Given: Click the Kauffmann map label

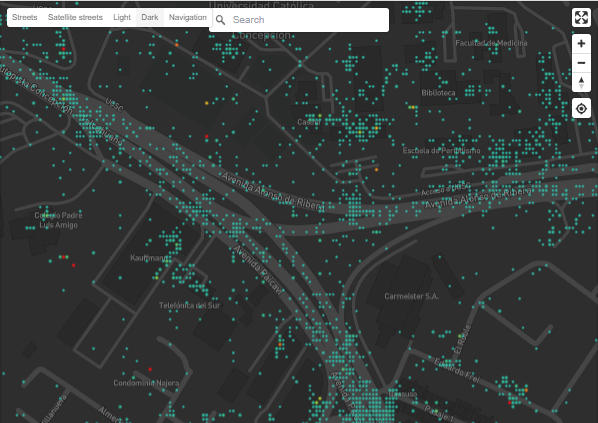Looking at the screenshot, I should click(x=149, y=258).
